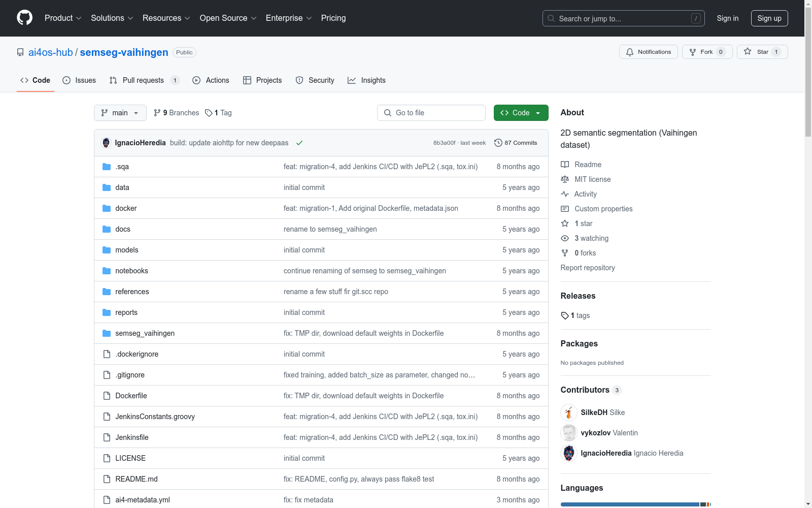Open the .sqa folder icon
The height and width of the screenshot is (508, 812).
tap(107, 167)
